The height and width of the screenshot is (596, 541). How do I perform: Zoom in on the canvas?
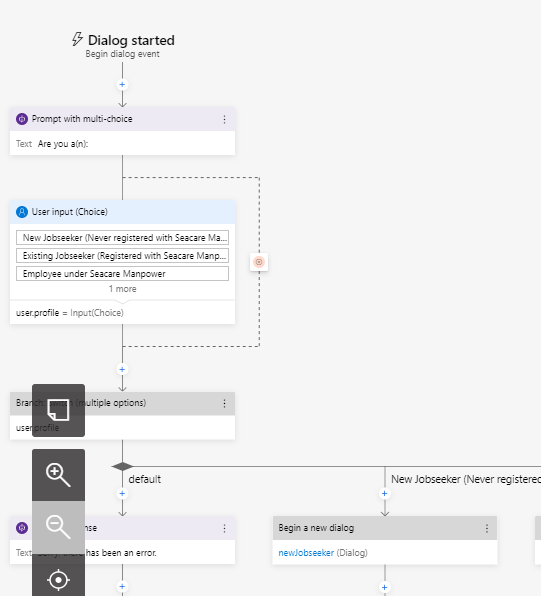(x=58, y=475)
